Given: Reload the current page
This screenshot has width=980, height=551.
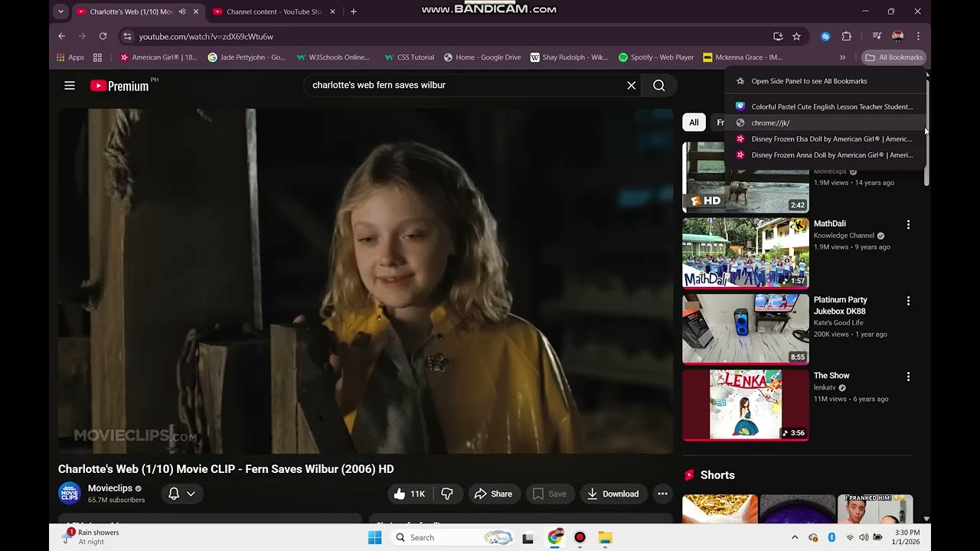Looking at the screenshot, I should (103, 36).
